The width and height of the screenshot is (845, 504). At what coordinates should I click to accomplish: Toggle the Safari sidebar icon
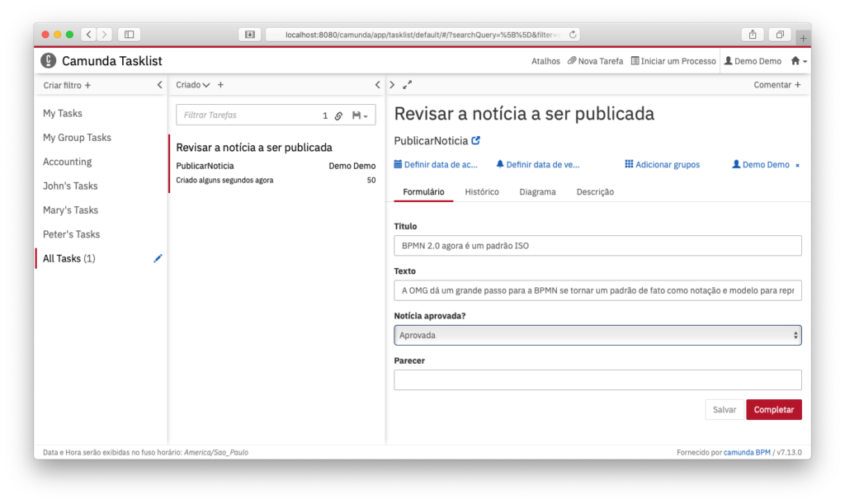point(129,35)
